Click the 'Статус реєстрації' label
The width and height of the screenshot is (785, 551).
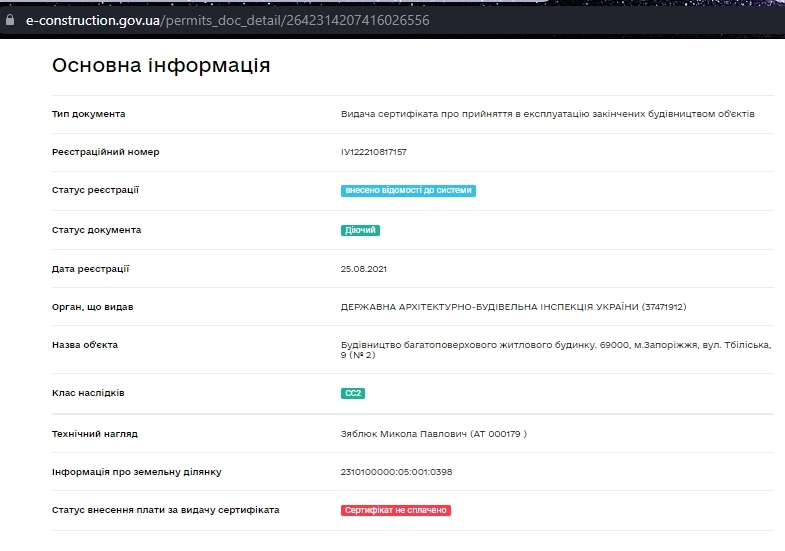95,190
